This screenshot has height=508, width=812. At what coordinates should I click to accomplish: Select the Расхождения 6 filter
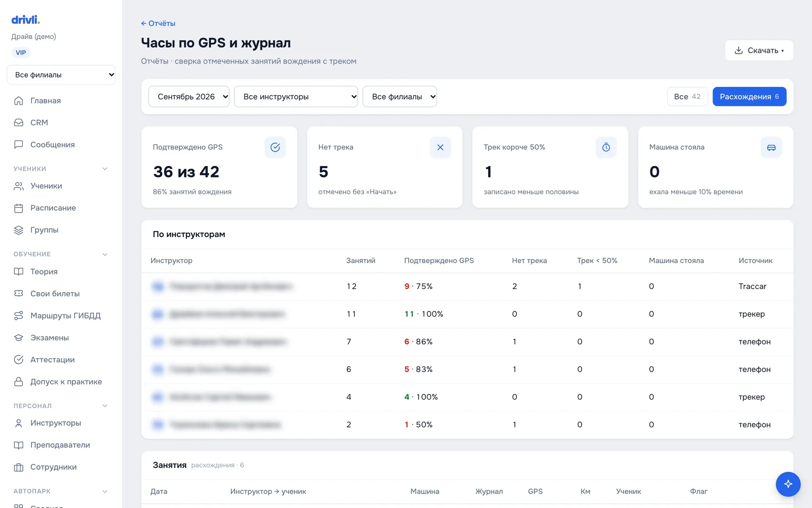(749, 97)
